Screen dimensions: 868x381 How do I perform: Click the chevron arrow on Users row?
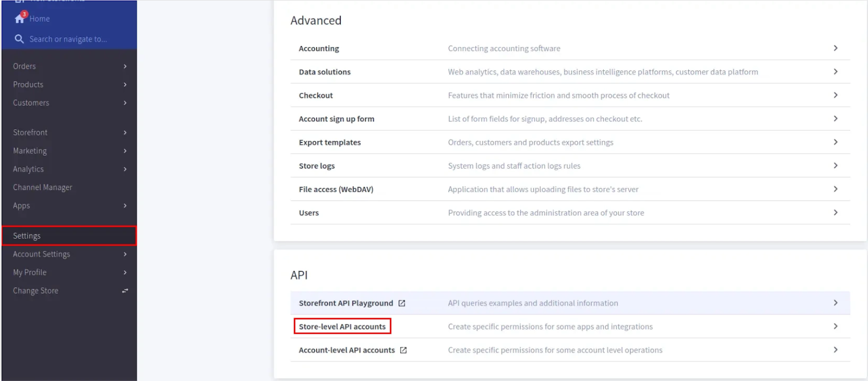835,212
